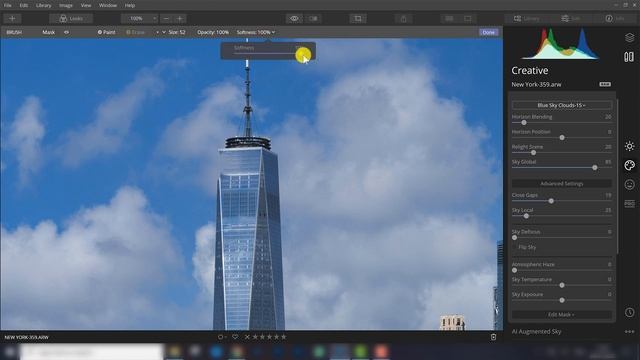
Task: Click the NEW YORK-359.ARW filename label
Action: point(27,337)
